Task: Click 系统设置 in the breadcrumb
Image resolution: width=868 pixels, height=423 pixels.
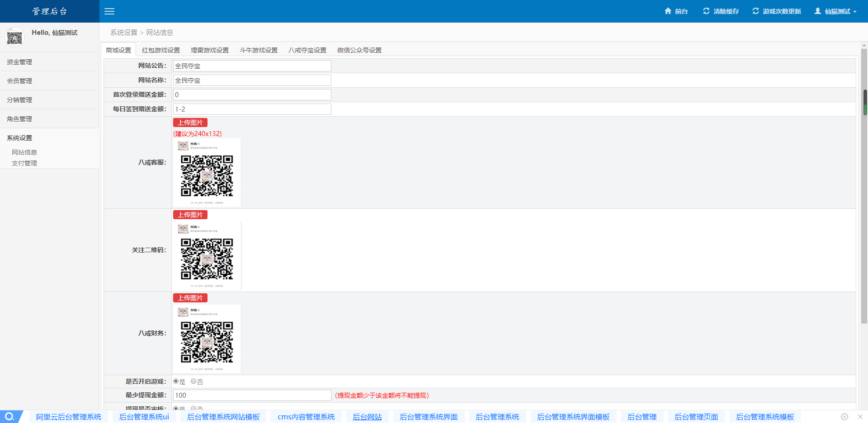Action: point(124,33)
